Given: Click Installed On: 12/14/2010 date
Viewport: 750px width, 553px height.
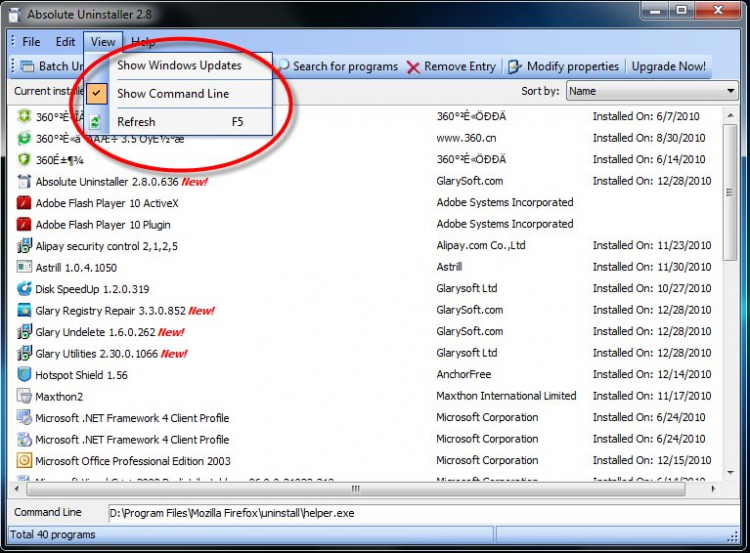Looking at the screenshot, I should (x=652, y=374).
